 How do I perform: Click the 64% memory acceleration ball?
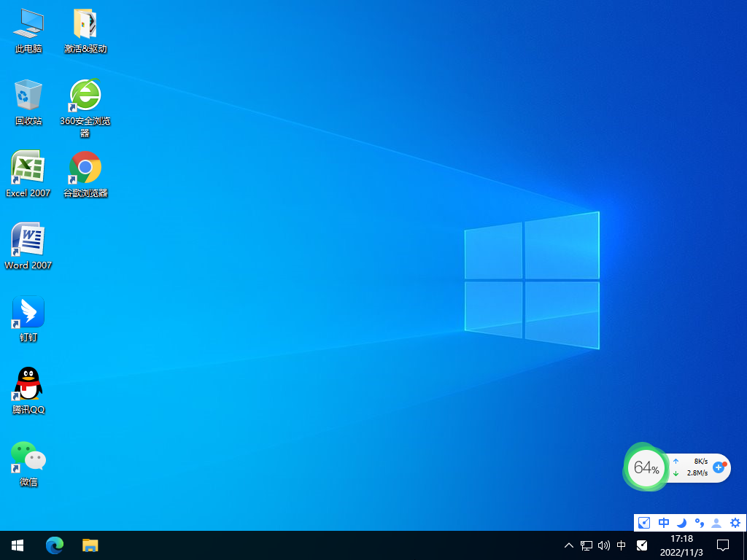[x=646, y=468]
